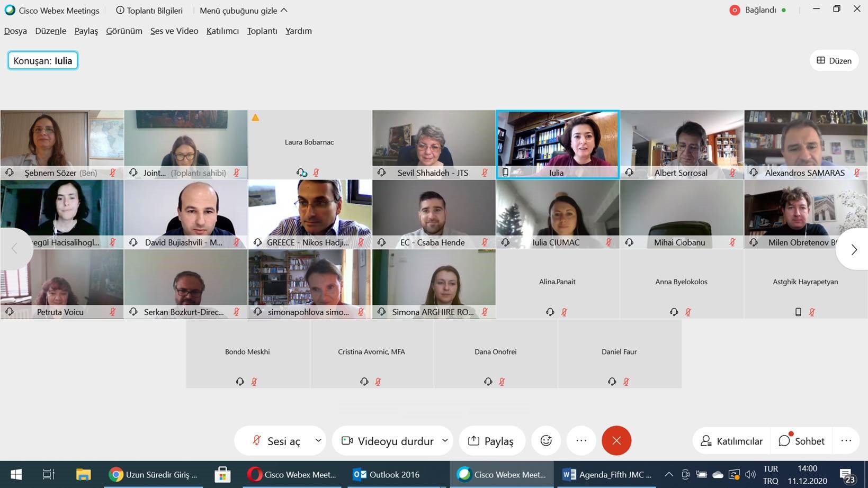Open more options in the center toolbar
Viewport: 868px width, 488px height.
click(581, 441)
